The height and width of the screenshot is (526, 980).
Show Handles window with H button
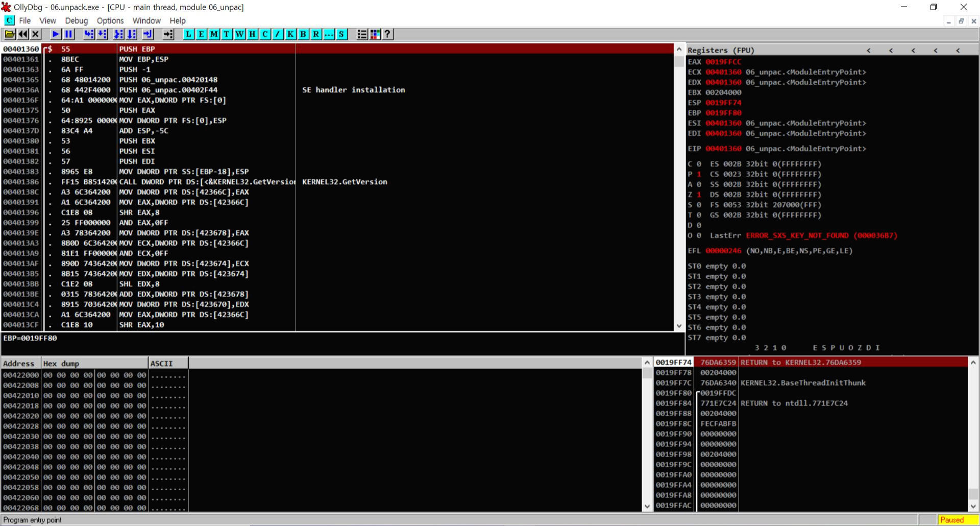[252, 34]
